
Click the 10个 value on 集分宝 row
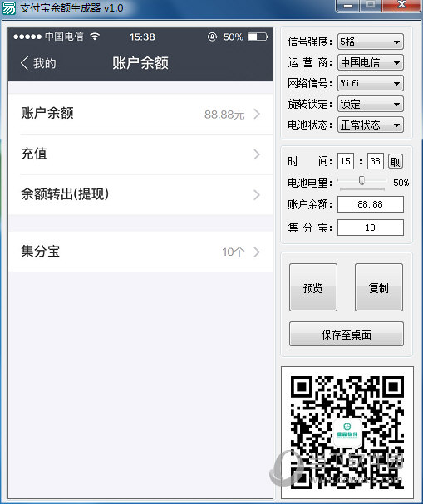tap(234, 252)
